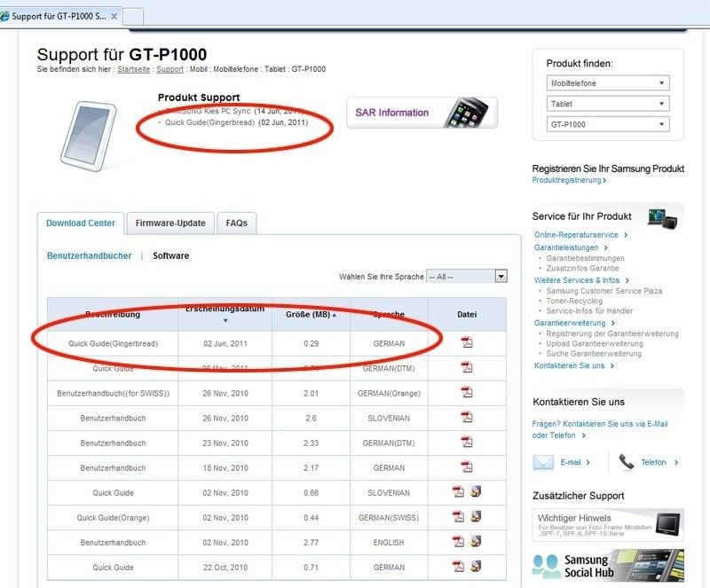Expand the Mobiltelefone product category dropdown
This screenshot has height=588, width=710.
tap(608, 83)
